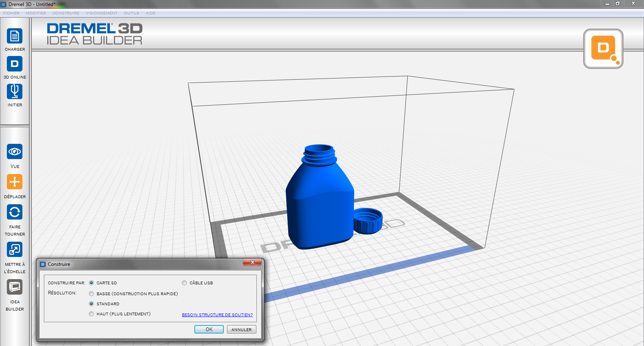Activate the Déplacer move tool

(14, 182)
